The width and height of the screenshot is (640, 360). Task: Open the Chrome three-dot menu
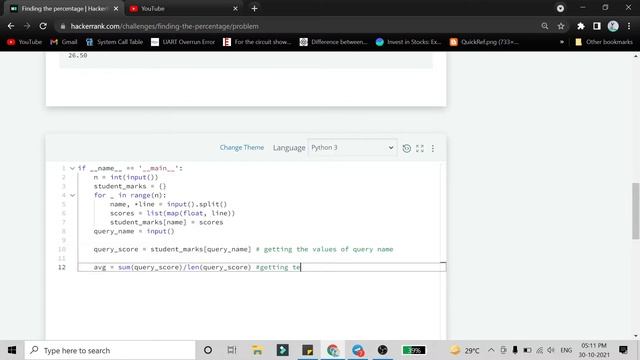pos(629,26)
